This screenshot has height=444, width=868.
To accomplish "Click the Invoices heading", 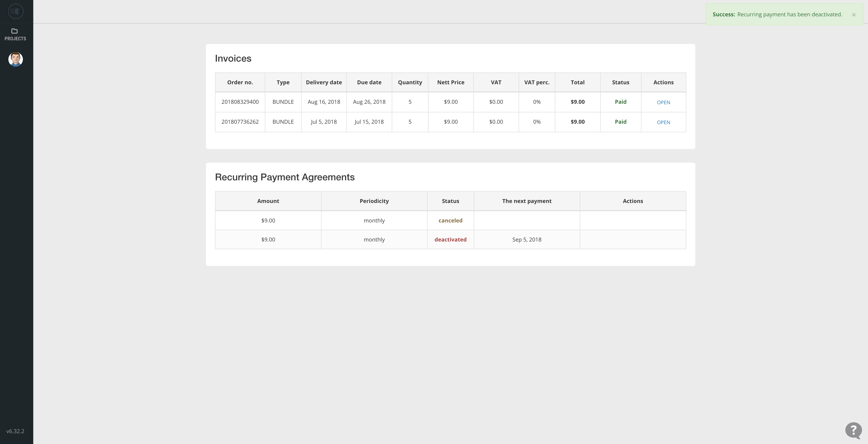I will tap(233, 58).
